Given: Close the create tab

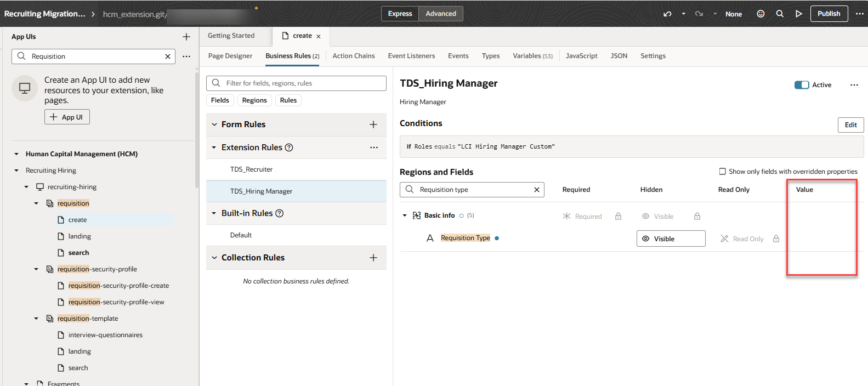Looking at the screenshot, I should coord(319,36).
